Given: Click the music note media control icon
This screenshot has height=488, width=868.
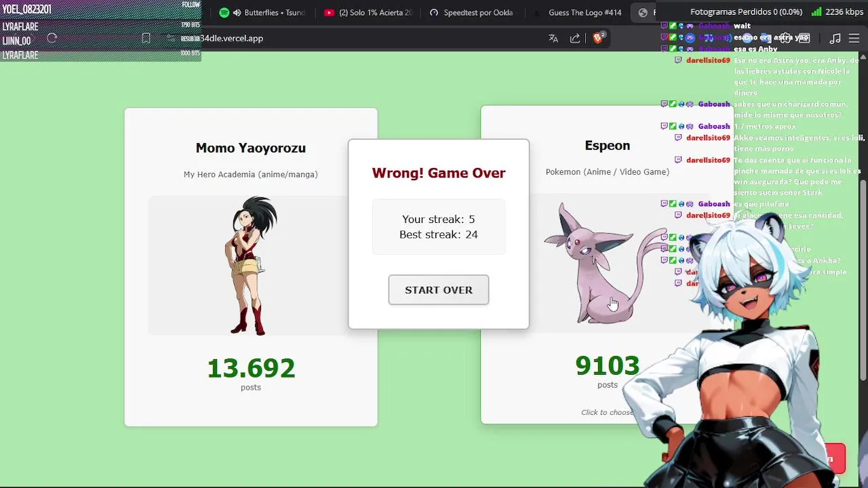Looking at the screenshot, I should point(835,39).
